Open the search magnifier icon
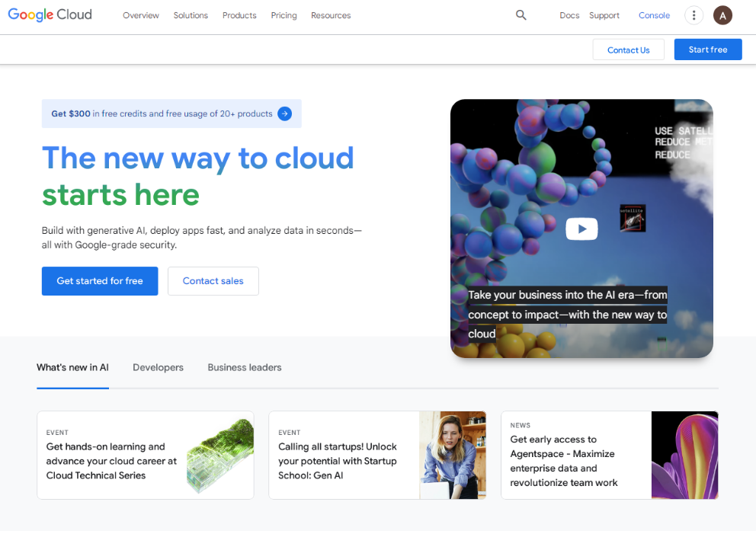756x534 pixels. tap(521, 15)
